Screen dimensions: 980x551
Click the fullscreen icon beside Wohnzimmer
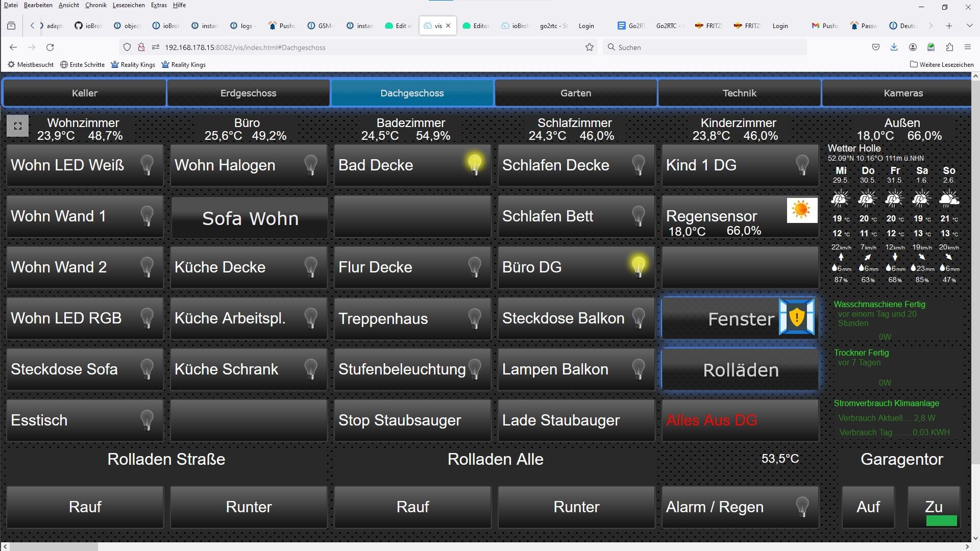click(x=17, y=126)
